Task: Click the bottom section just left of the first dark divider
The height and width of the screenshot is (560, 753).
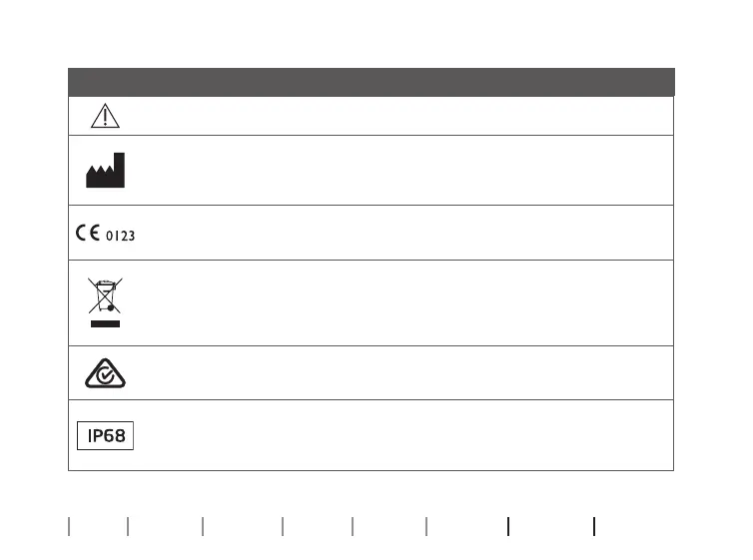Action: [466, 527]
